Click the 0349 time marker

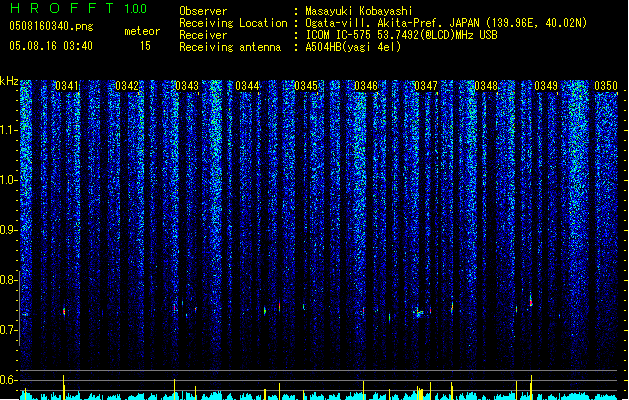point(546,86)
